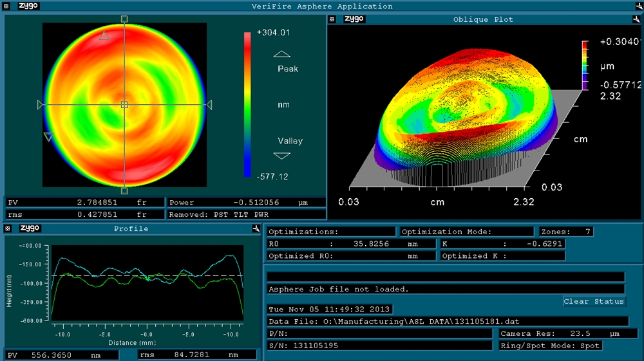Click the Oblique Plot window title

tap(483, 19)
